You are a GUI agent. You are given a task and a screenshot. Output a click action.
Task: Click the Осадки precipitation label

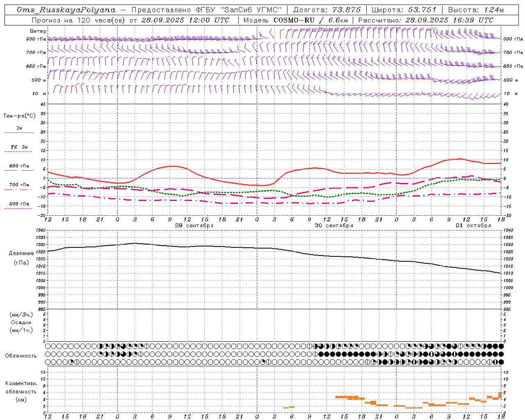[x=21, y=322]
